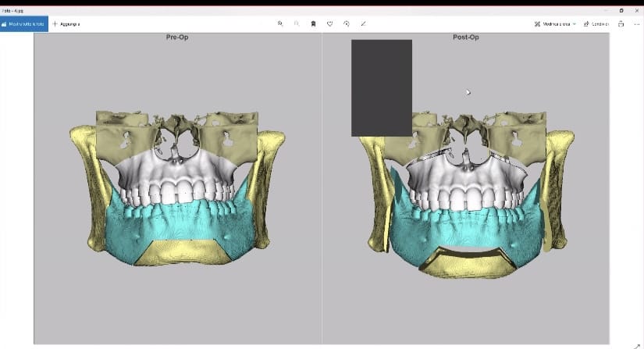Click the zoom in magnifier icon
This screenshot has width=644, height=349.
click(280, 24)
